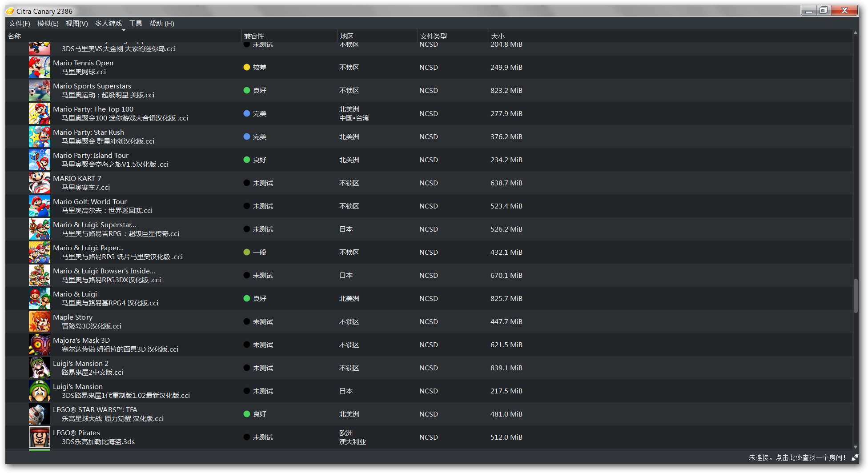Select the Luigi's Mansion 2 game icon
The width and height of the screenshot is (868, 473).
click(x=40, y=368)
